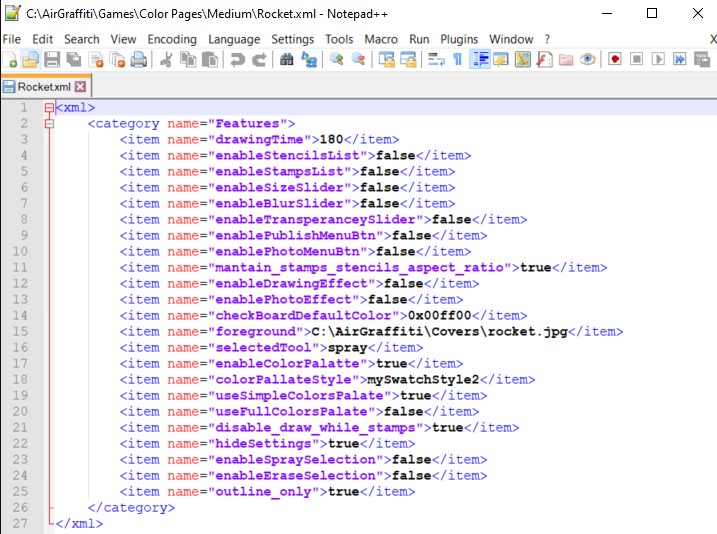Start macro recording with red dot icon
717x534 pixels.
[x=615, y=59]
